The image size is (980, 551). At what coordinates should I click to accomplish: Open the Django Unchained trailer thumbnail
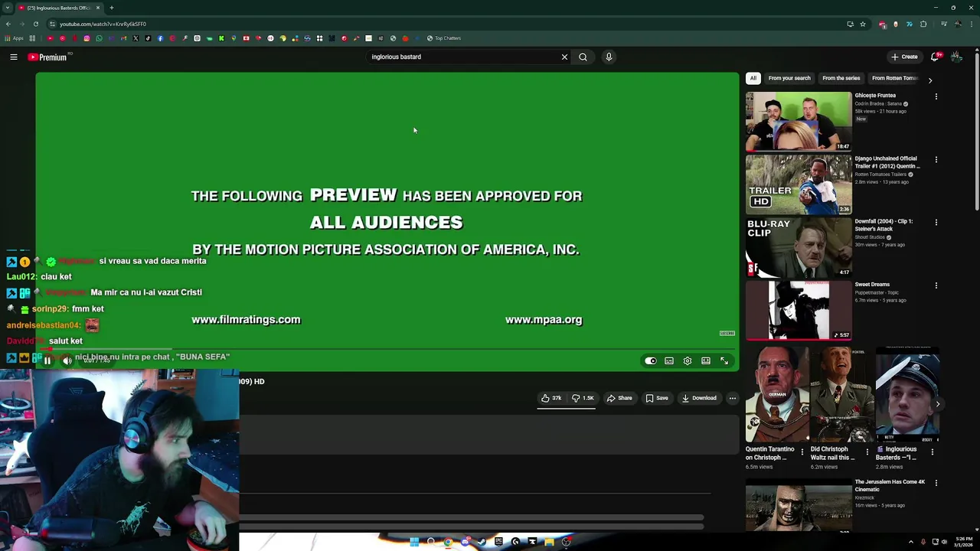pos(799,184)
